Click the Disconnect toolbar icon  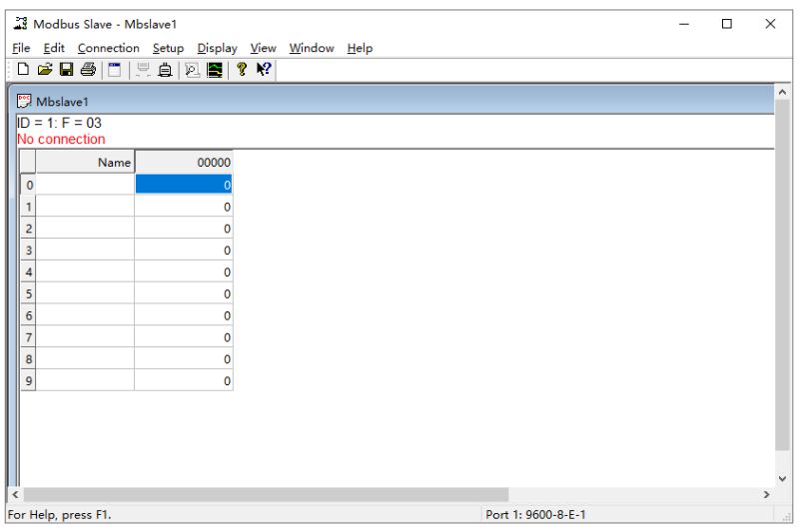pos(165,69)
